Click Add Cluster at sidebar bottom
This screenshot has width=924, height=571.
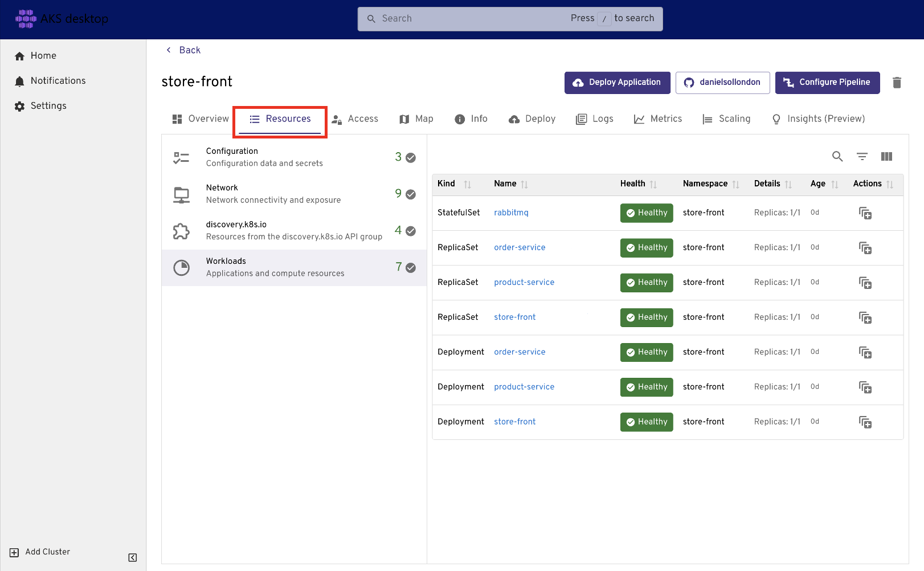pos(40,552)
